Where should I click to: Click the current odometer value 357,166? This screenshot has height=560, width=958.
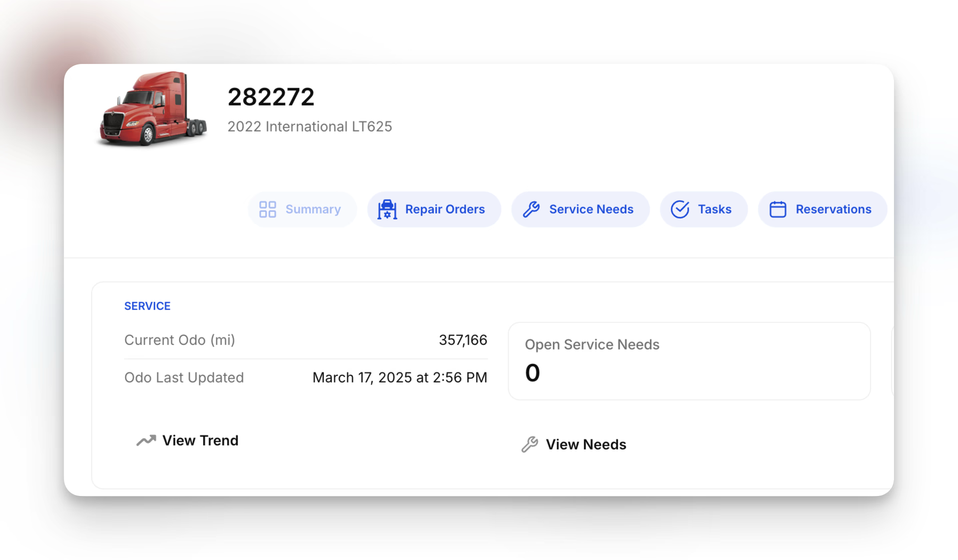click(x=463, y=340)
